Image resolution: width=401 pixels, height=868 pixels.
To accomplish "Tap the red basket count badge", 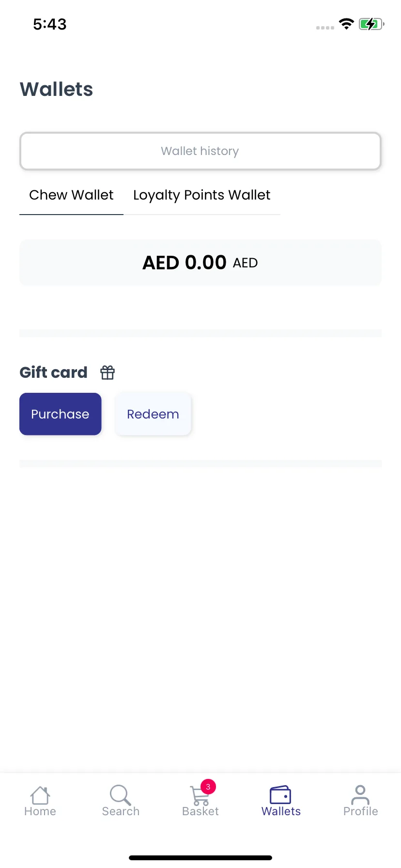I will tap(208, 787).
